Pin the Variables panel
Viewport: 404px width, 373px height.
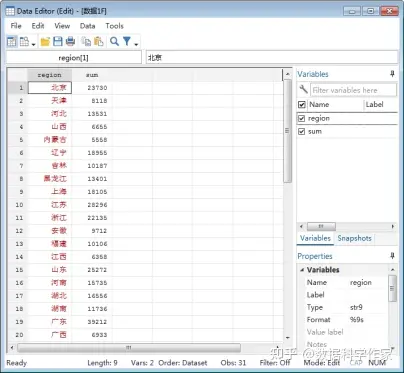click(x=392, y=74)
